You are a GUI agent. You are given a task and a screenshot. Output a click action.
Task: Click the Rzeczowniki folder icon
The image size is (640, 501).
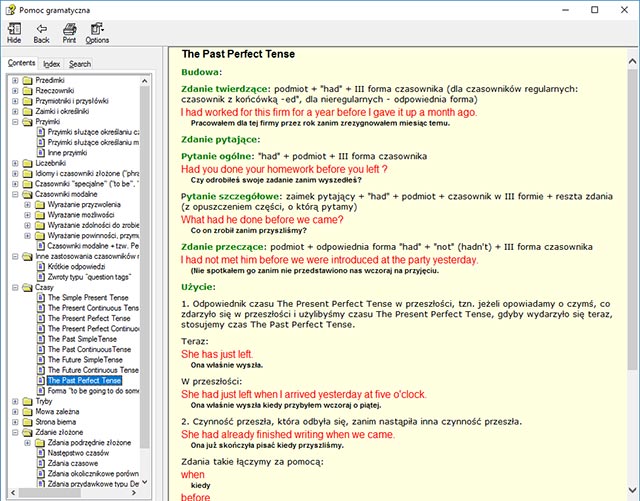(27, 91)
